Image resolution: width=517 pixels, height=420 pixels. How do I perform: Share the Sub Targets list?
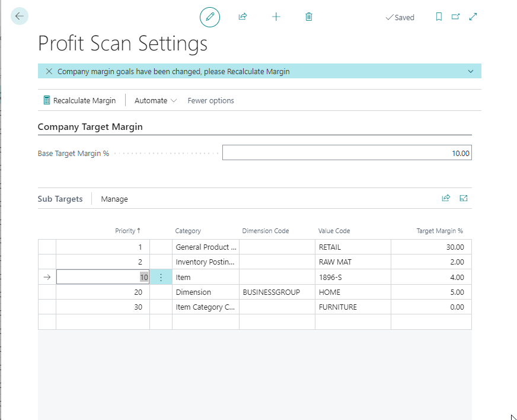(446, 199)
